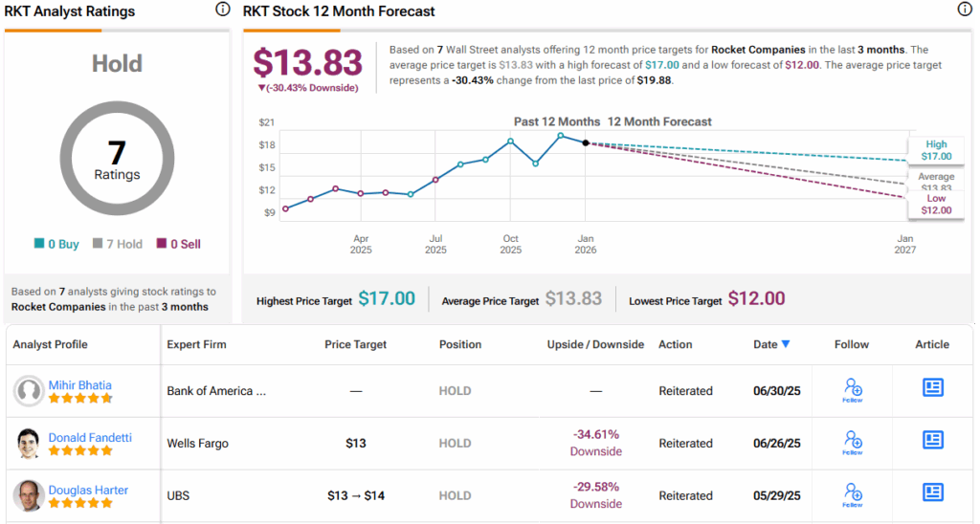Click info icon beside RKT Analyst Ratings
The width and height of the screenshot is (980, 524).
pos(223,10)
